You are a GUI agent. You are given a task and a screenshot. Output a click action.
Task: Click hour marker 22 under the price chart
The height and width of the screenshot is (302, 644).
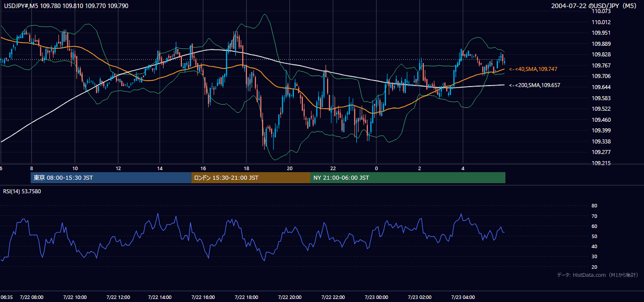[x=333, y=168]
